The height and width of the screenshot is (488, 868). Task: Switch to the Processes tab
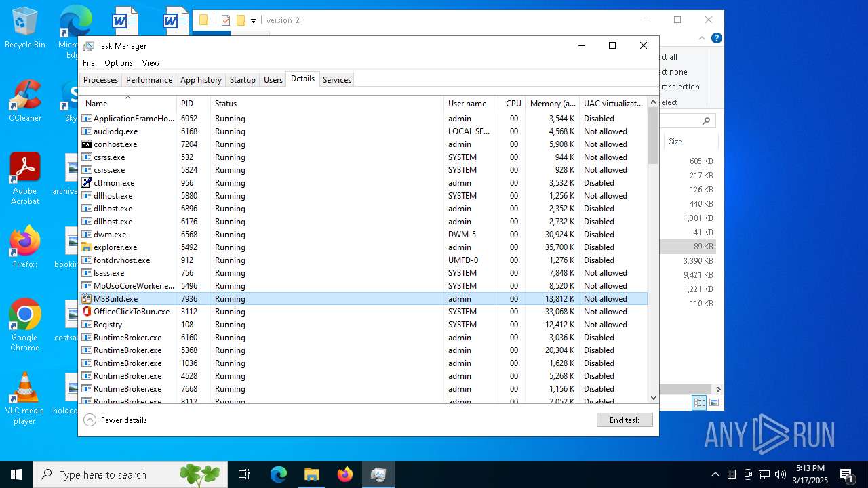(x=101, y=80)
